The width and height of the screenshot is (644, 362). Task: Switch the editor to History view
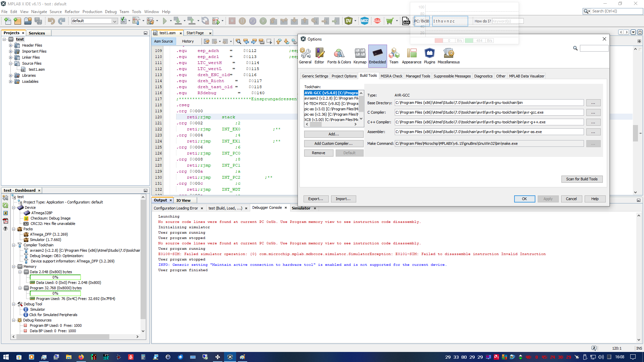pyautogui.click(x=188, y=41)
